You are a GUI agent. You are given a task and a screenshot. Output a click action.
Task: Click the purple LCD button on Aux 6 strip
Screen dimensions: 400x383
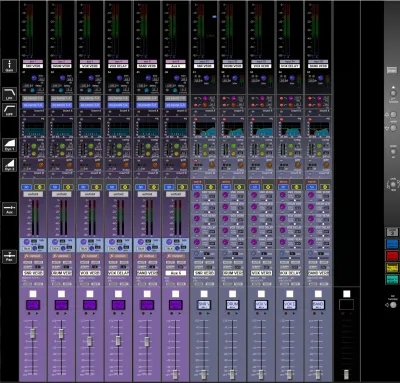pos(176,305)
